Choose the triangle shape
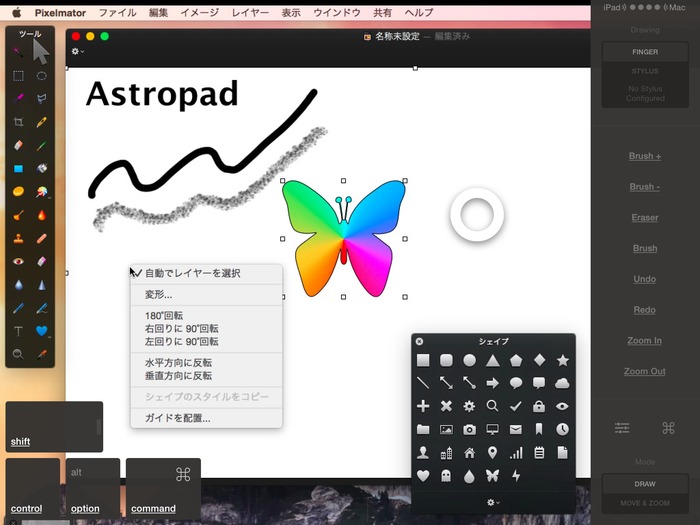Viewport: 700px width, 525px height. point(492,360)
